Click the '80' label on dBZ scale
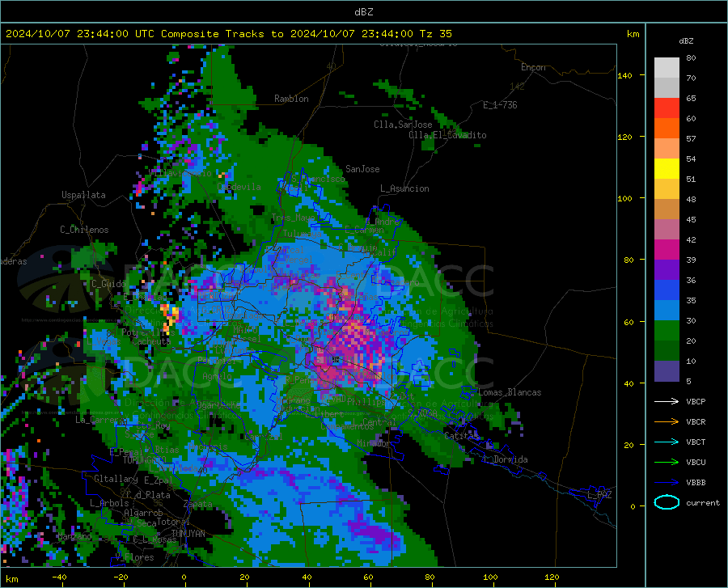Viewport: 728px width, 588px height. (691, 57)
